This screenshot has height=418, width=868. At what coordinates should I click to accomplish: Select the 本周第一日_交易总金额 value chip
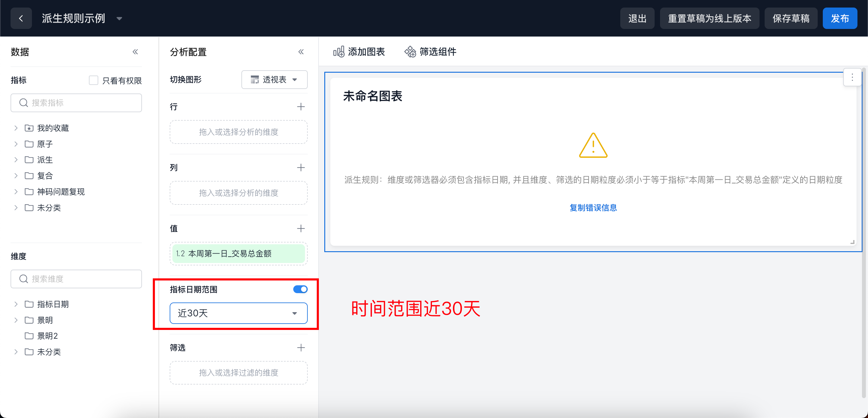point(239,254)
